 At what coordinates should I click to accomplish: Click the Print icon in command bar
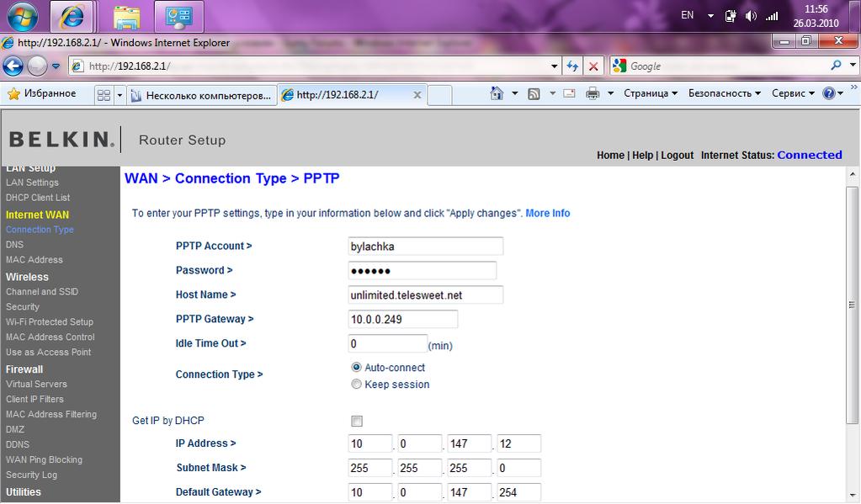pos(593,93)
